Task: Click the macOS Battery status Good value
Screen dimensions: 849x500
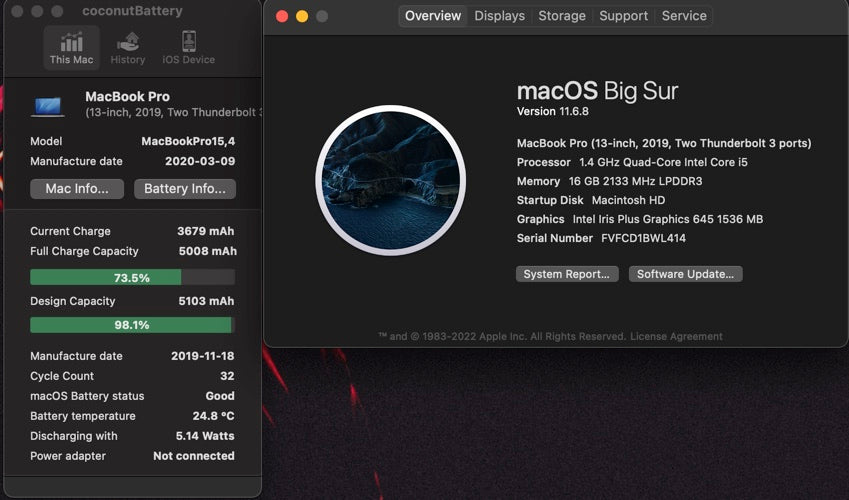Action: [x=220, y=396]
